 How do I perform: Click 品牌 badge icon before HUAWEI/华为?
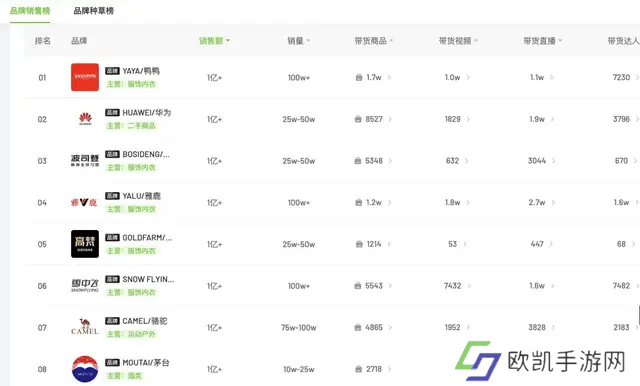pyautogui.click(x=112, y=113)
